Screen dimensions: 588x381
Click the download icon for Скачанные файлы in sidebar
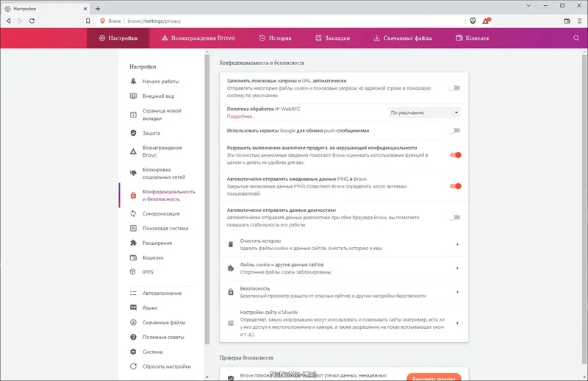pos(133,322)
